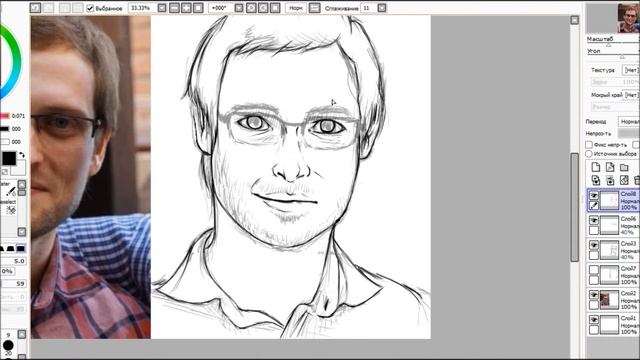
Task: Flip view horizontally icon after Норм
Action: click(314, 8)
